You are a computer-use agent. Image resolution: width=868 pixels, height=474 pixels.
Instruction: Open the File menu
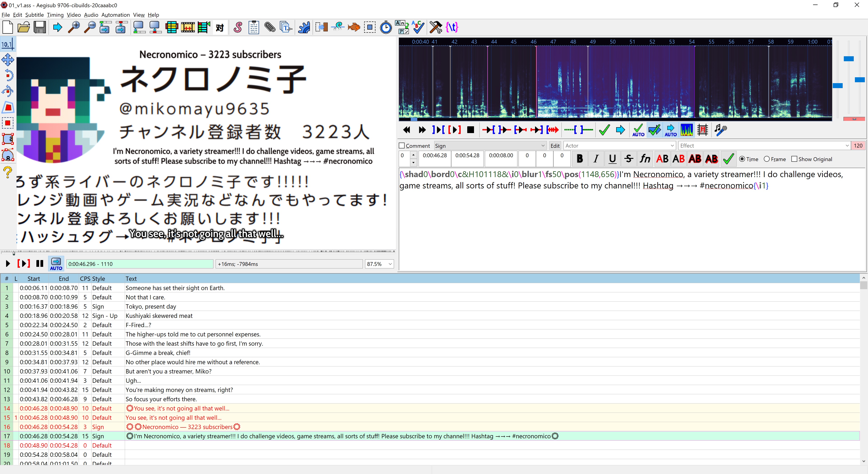tap(5, 15)
